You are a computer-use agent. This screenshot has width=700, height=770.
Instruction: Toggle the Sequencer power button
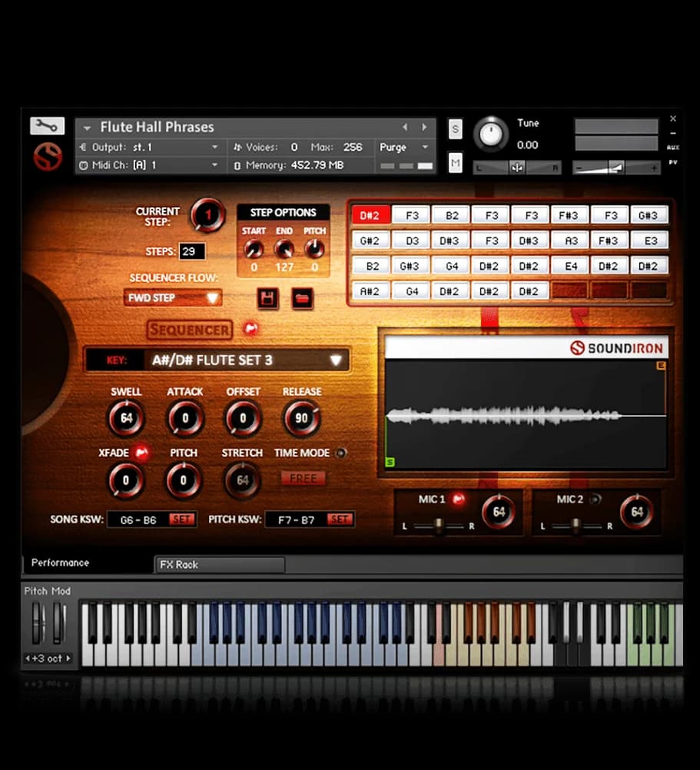[x=250, y=329]
